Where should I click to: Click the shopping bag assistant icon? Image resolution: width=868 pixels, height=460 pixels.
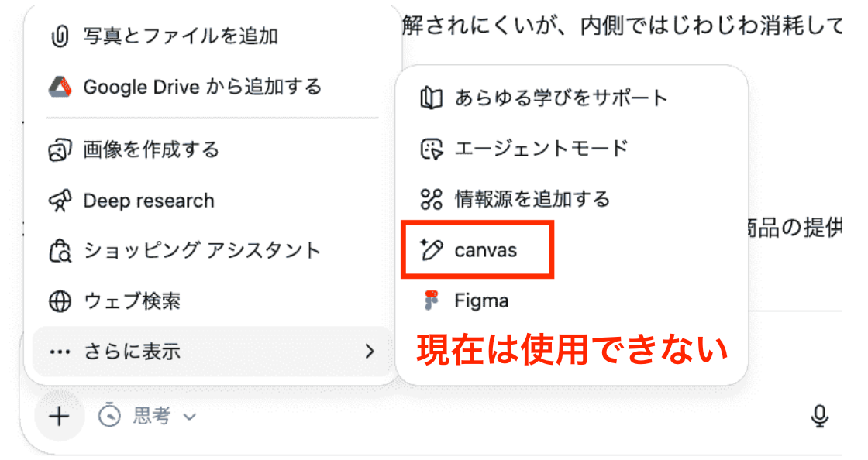click(x=60, y=250)
